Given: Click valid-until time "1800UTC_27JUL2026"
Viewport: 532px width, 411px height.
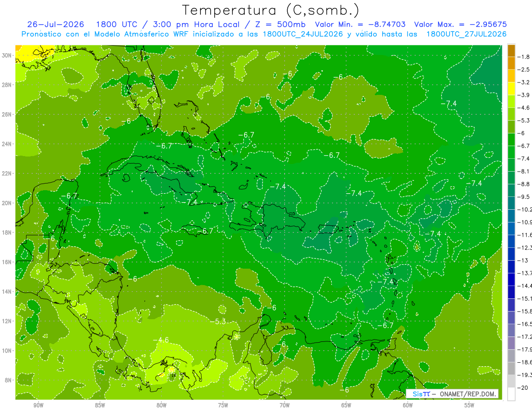Looking at the screenshot, I should coord(466,34).
